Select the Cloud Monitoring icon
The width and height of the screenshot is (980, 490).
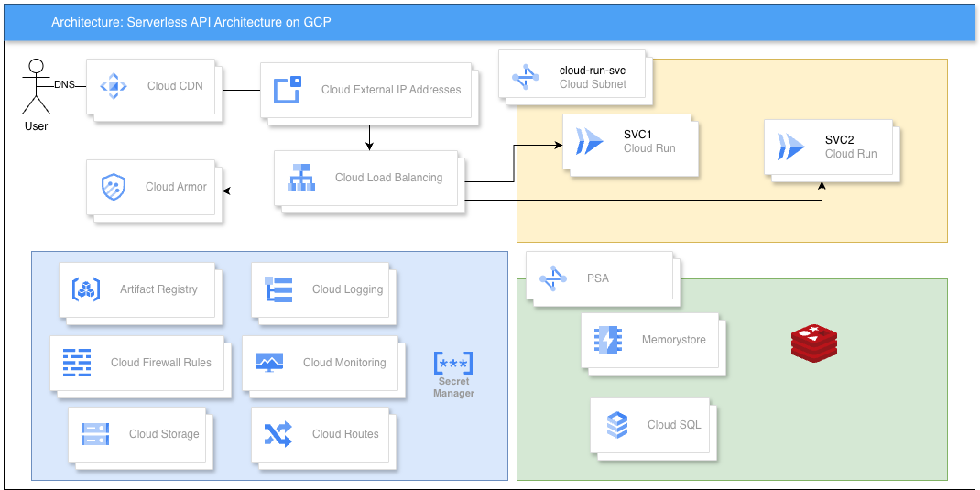point(269,363)
